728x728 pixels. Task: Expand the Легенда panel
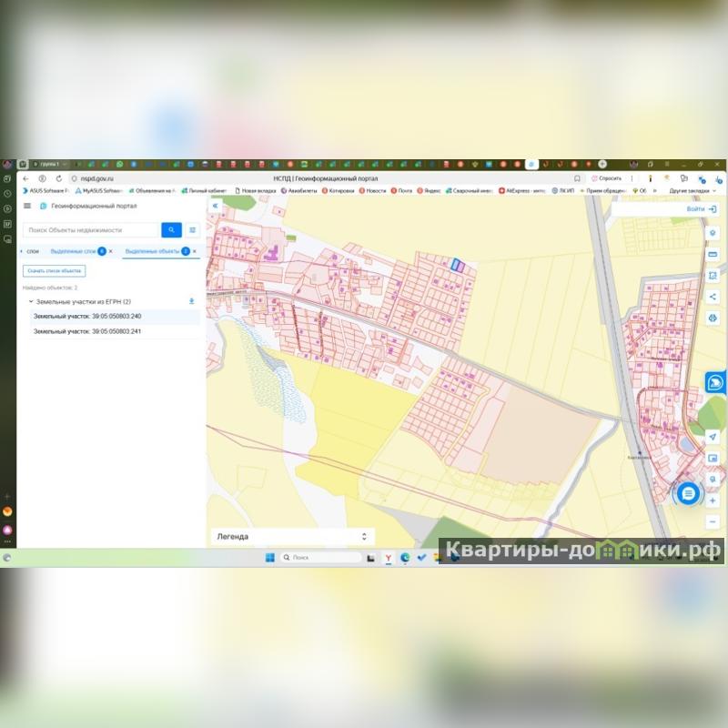[x=364, y=537]
